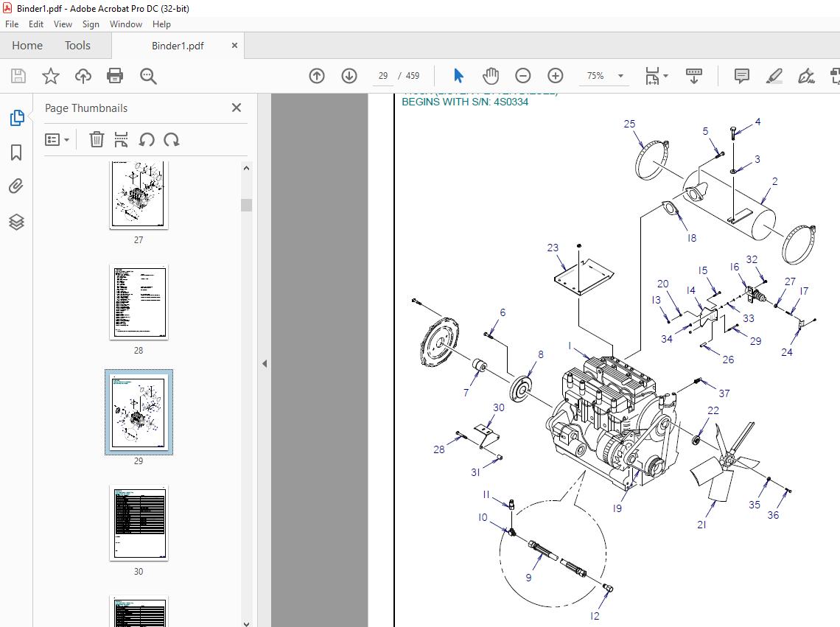Select page 27 thumbnail

[139, 194]
